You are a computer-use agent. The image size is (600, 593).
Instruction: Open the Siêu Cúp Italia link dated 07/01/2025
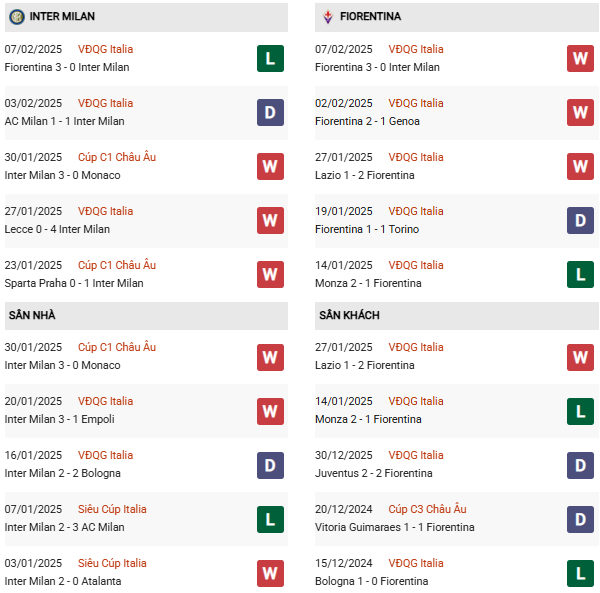pos(112,509)
